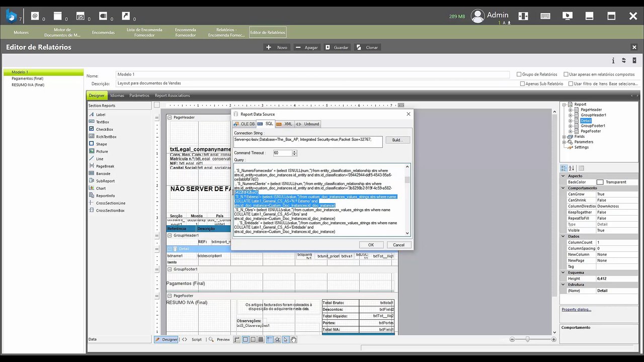Increase Command Timeout with the stepper
This screenshot has width=644, height=362.
point(295,151)
